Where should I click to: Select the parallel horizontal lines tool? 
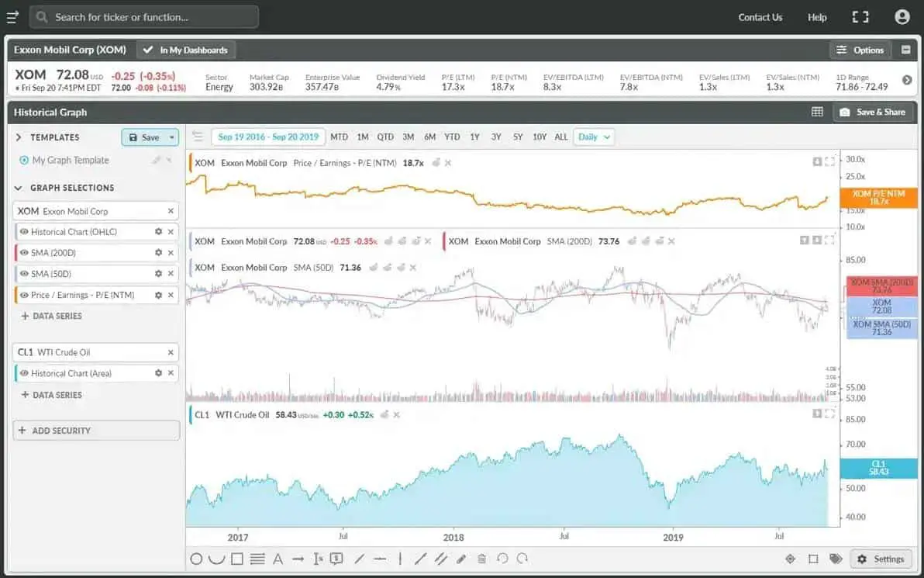click(x=257, y=559)
